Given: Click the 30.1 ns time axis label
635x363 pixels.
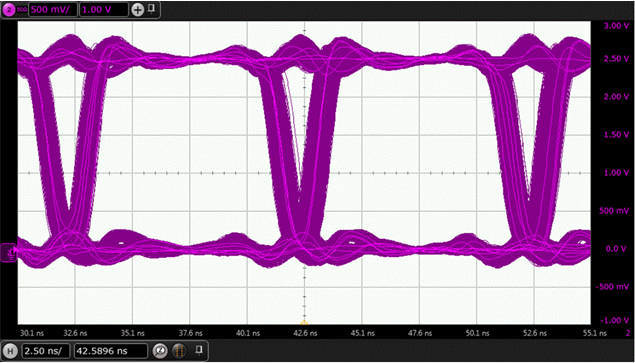Looking at the screenshot, I should coord(31,333).
